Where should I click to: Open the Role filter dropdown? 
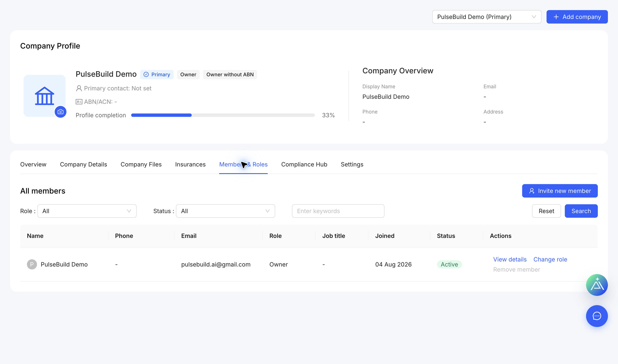(x=87, y=211)
